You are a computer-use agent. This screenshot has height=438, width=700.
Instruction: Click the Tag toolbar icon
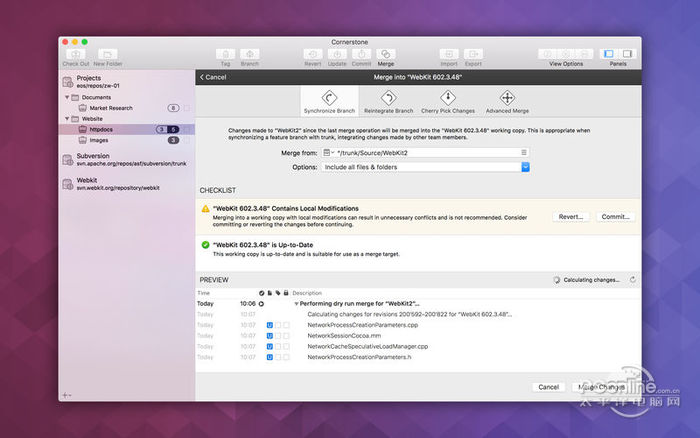pos(225,54)
